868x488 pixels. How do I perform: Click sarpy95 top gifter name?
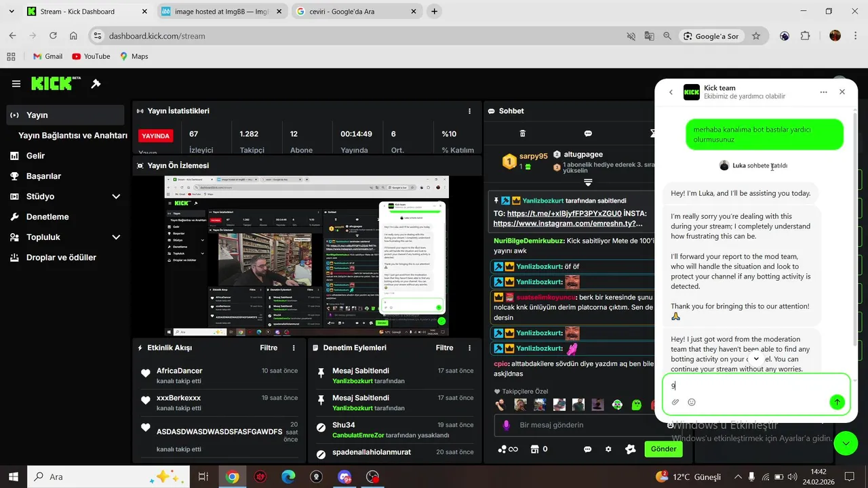pyautogui.click(x=533, y=156)
